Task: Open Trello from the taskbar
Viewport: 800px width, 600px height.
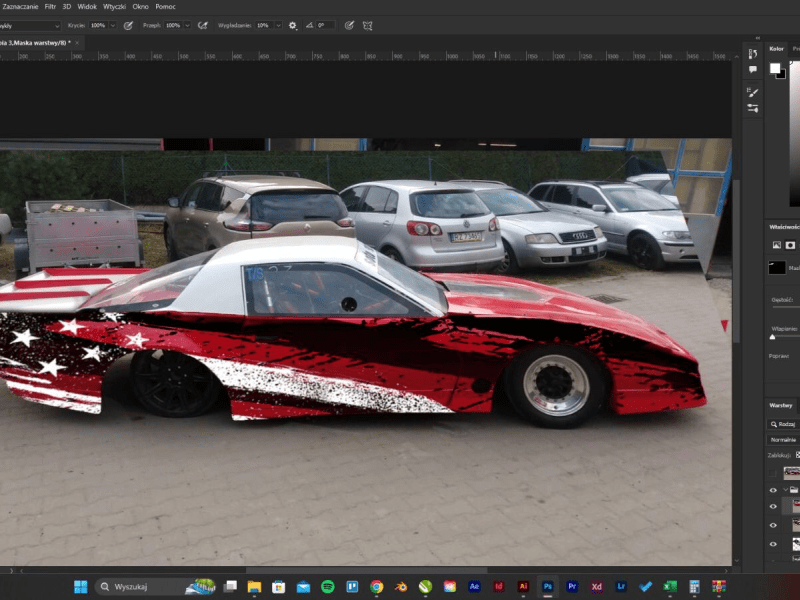Action: [x=352, y=587]
